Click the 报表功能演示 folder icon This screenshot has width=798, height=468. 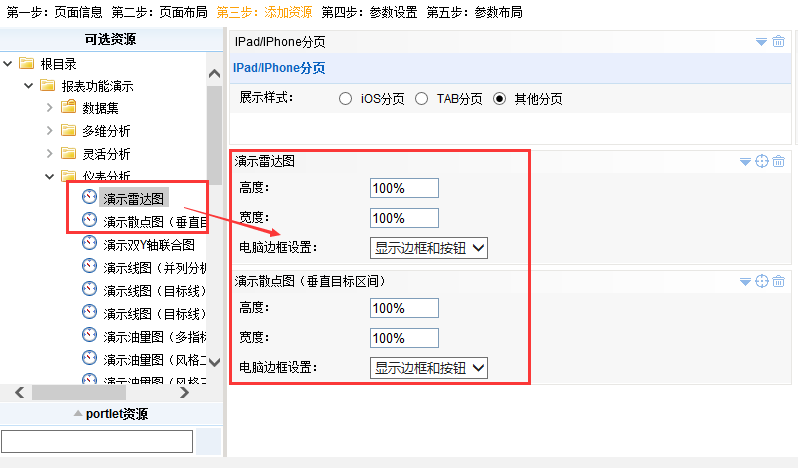pyautogui.click(x=47, y=85)
